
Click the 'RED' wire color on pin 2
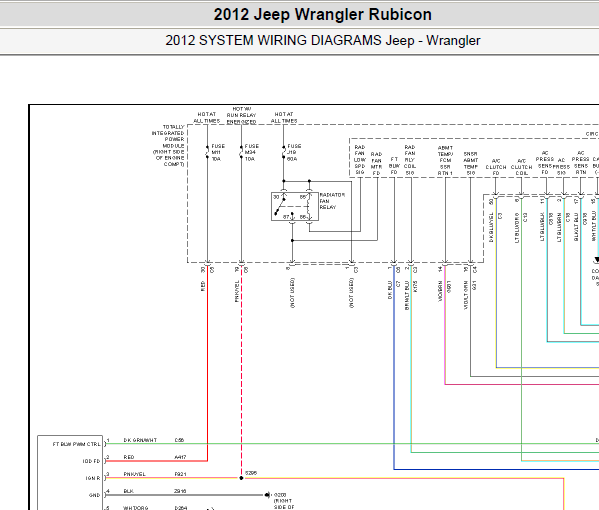(129, 457)
